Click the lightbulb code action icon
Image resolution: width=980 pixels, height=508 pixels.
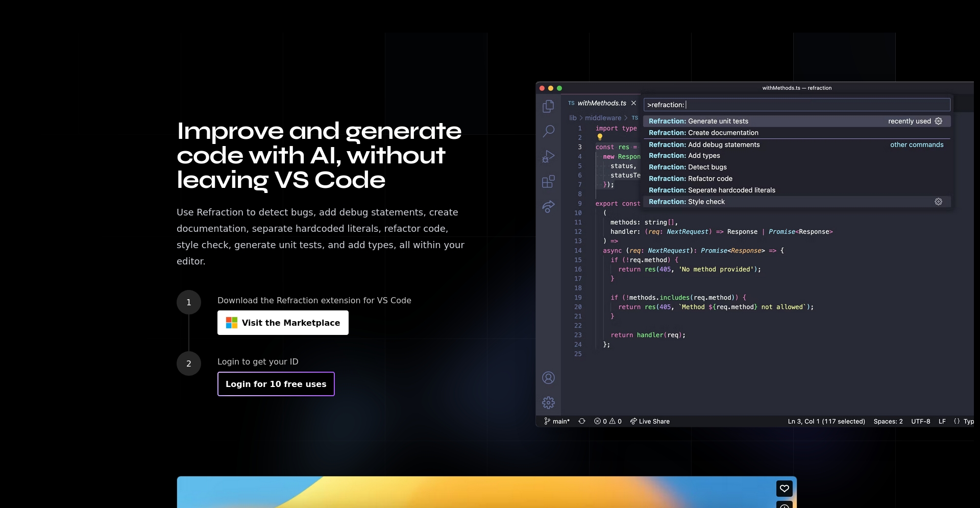[x=600, y=137]
